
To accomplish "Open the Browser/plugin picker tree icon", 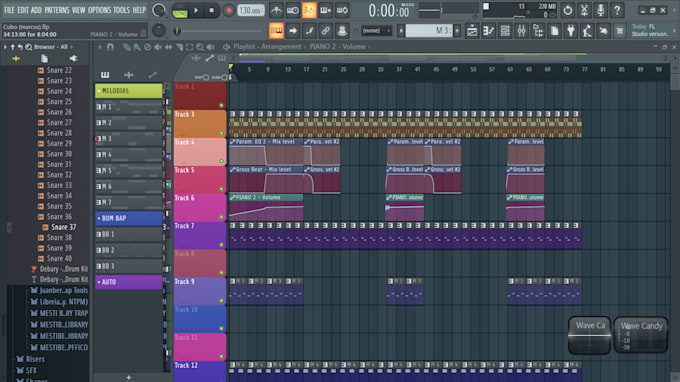I will point(538,31).
